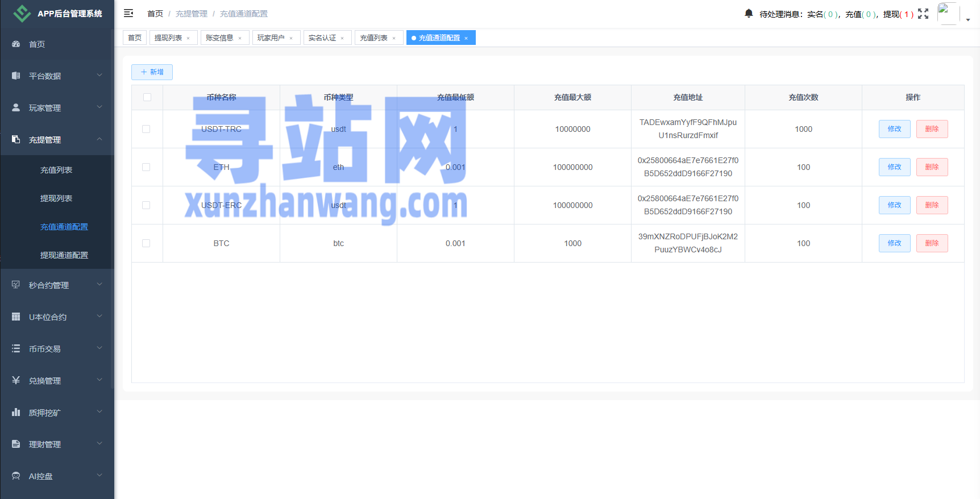Viewport: 980px width, 499px height.
Task: Toggle fullscreen mode icon
Action: (923, 14)
